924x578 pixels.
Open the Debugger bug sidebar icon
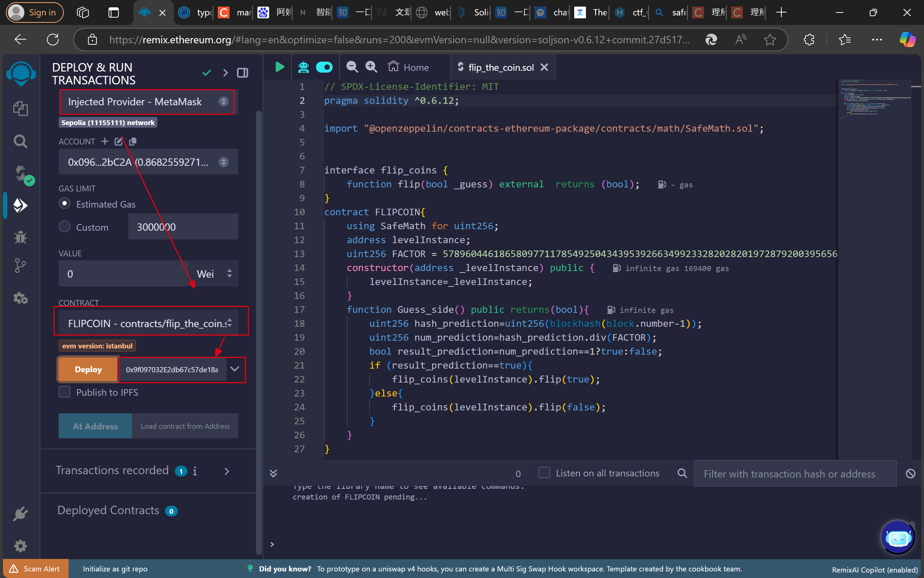(x=21, y=237)
